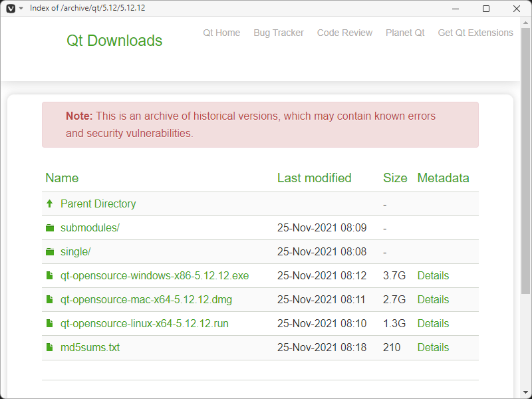Viewport: 532px width, 399px height.
Task: Click the mac dmg file icon
Action: click(x=49, y=300)
